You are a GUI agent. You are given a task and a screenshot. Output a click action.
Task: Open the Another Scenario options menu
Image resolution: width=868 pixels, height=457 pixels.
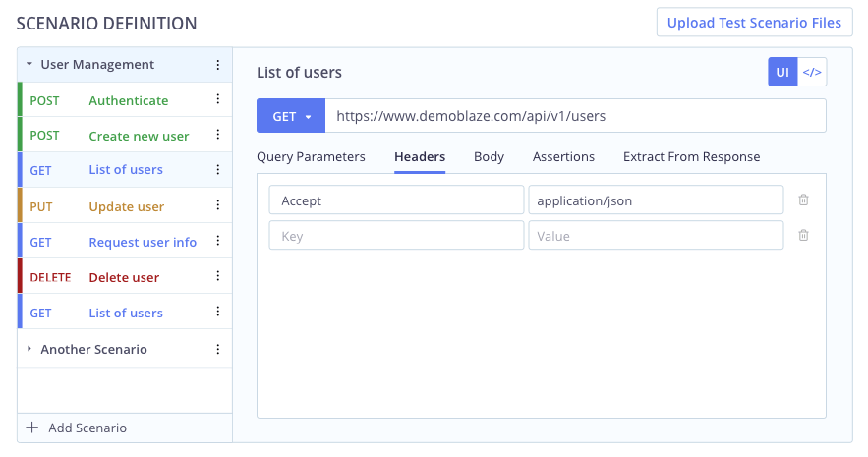[217, 349]
